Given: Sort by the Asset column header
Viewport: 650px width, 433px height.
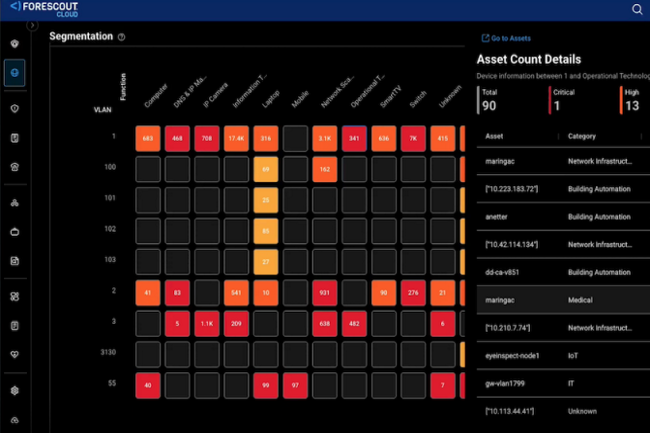Looking at the screenshot, I should click(495, 136).
